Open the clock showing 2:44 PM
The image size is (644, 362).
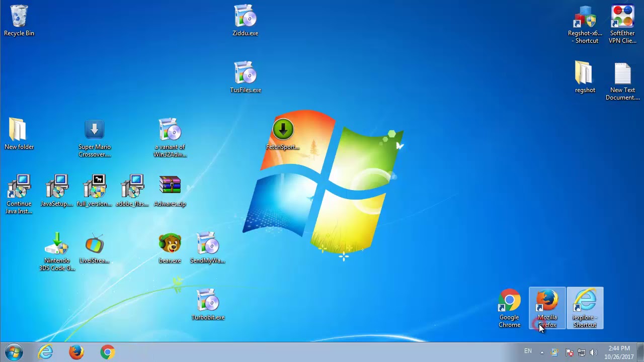[x=619, y=352]
